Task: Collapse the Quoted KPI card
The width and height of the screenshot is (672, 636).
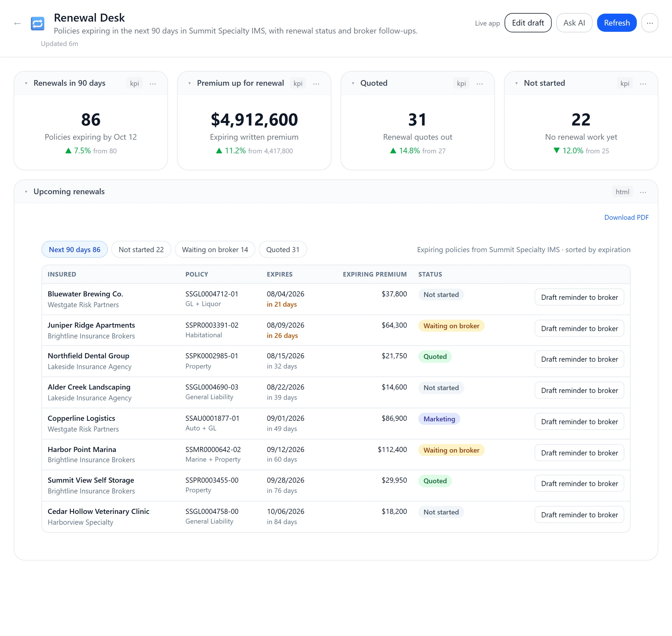Action: [353, 83]
